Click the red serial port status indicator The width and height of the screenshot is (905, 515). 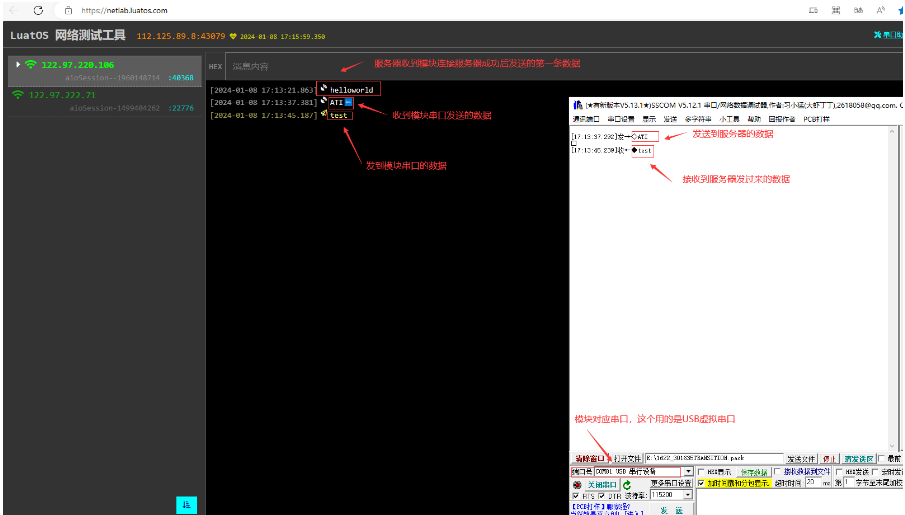[x=577, y=484]
